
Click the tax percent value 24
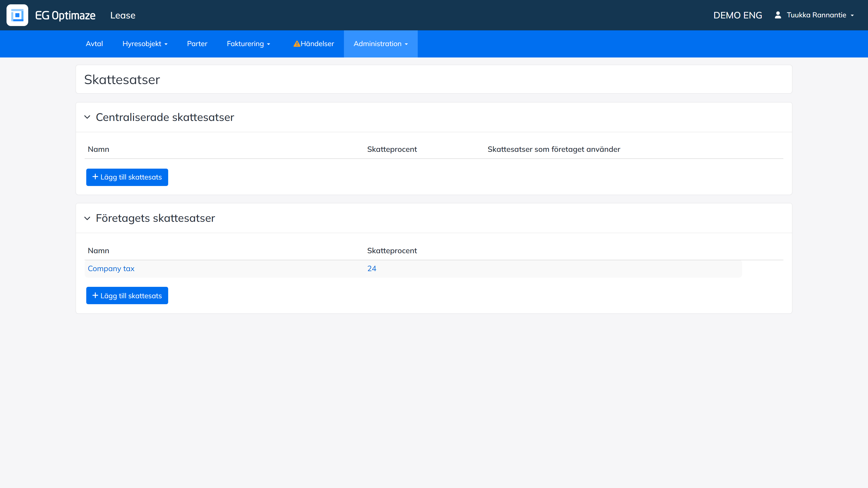pyautogui.click(x=372, y=268)
